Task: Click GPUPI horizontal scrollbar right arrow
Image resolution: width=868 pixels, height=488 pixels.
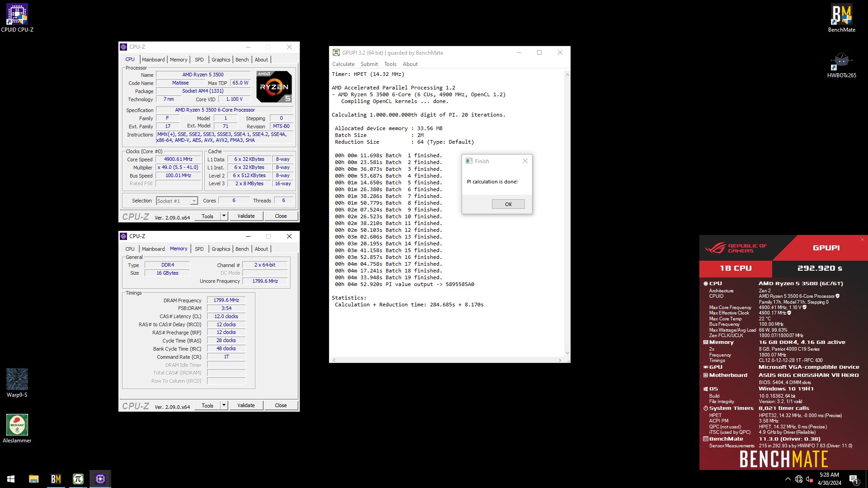Action: click(x=560, y=360)
